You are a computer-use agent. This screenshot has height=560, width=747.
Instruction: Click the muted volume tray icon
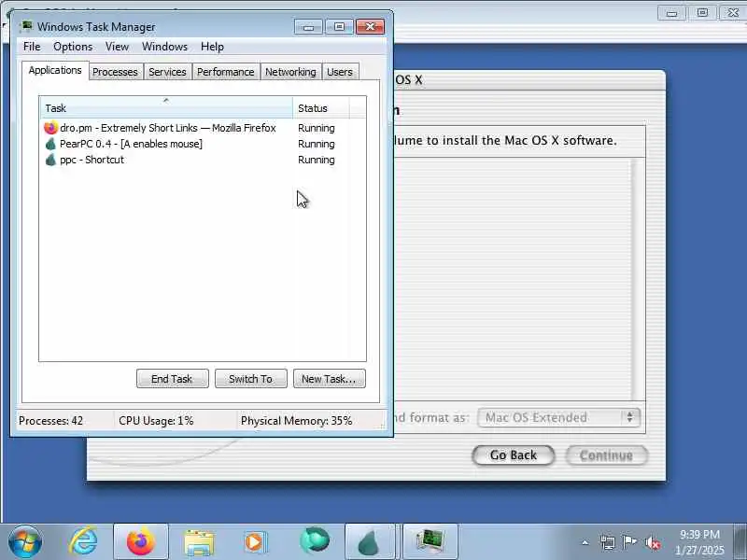pos(652,542)
